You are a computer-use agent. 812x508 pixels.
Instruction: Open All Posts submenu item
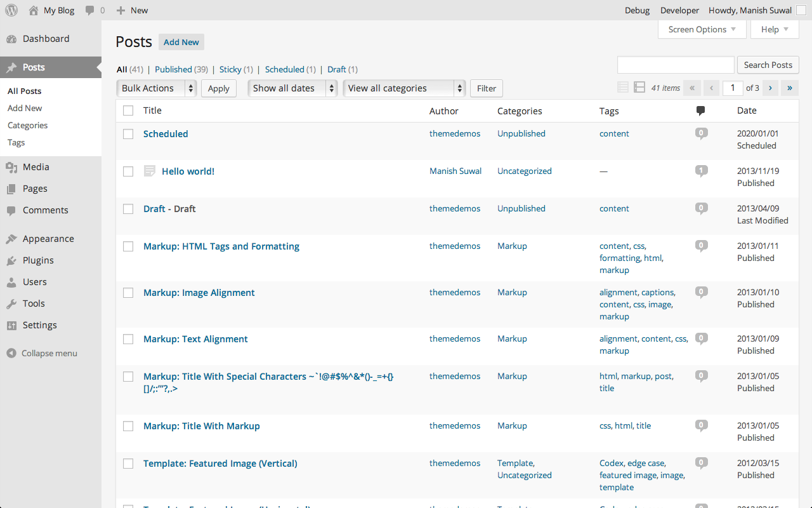point(24,91)
